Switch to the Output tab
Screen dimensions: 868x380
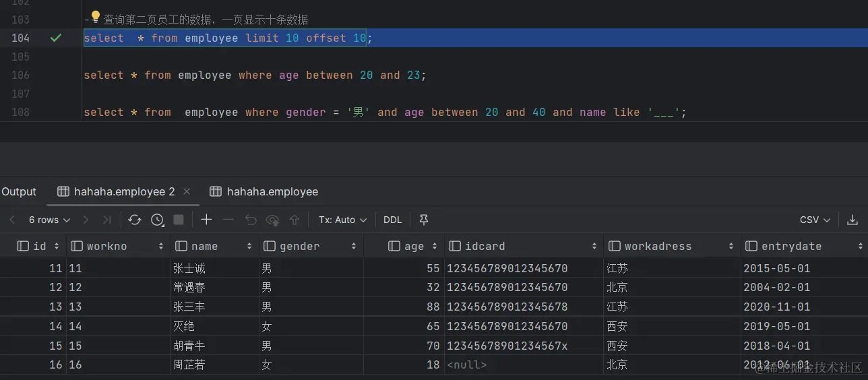pyautogui.click(x=19, y=191)
